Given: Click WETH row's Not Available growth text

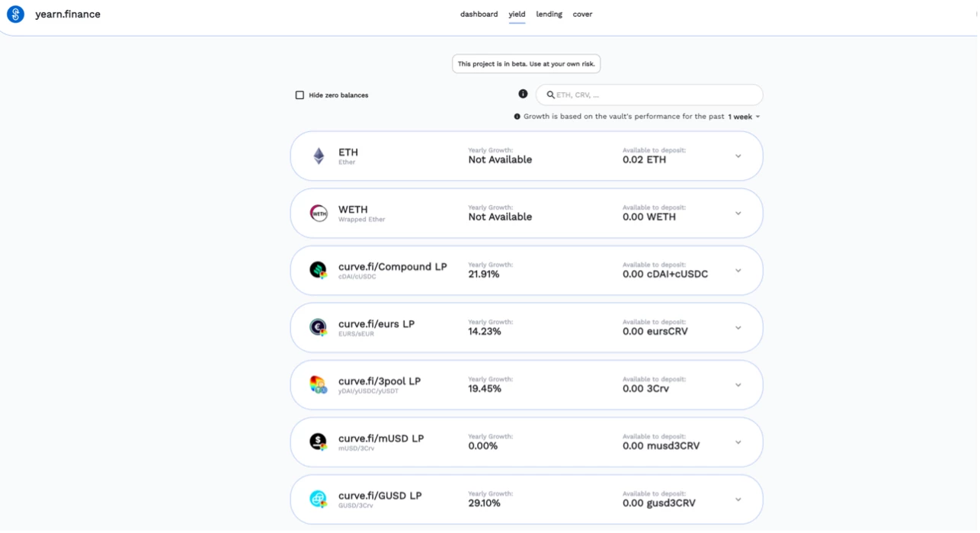Looking at the screenshot, I should [x=500, y=217].
